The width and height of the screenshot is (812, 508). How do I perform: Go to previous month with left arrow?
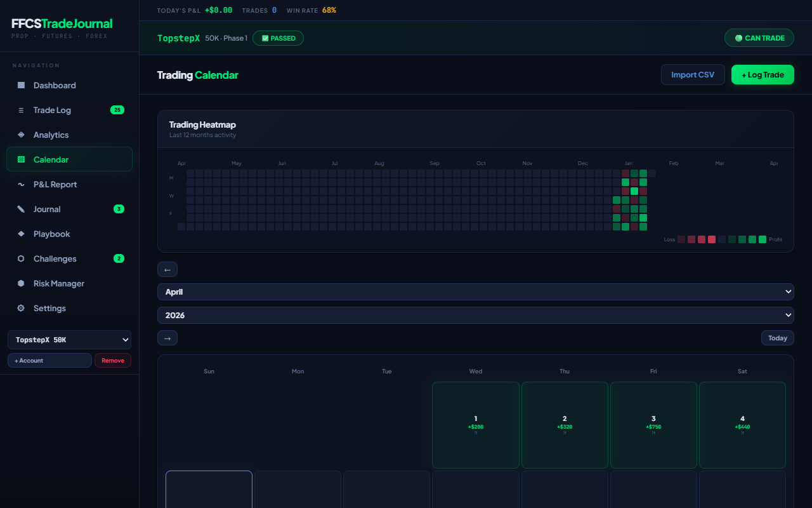pyautogui.click(x=167, y=269)
